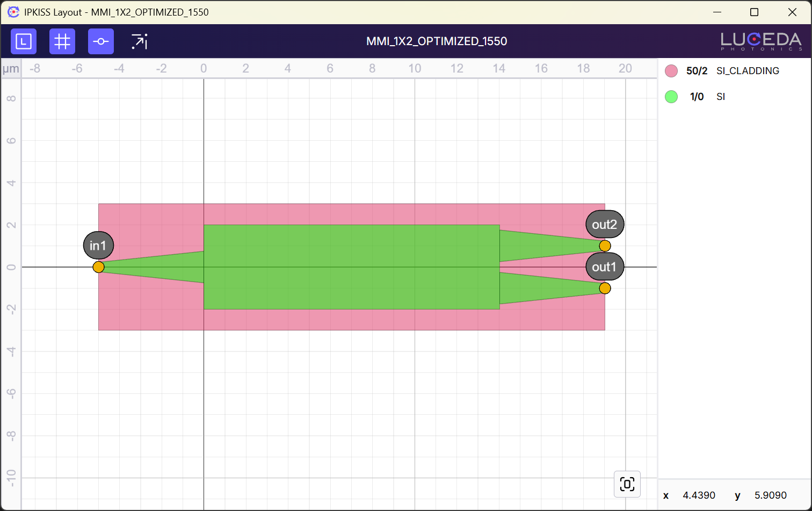Toggle port markers visibility button

pyautogui.click(x=101, y=41)
